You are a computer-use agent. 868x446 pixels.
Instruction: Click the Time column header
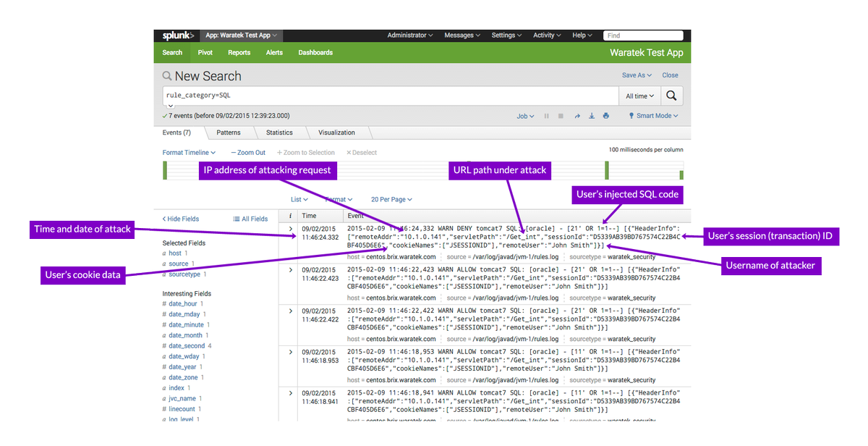click(x=309, y=216)
